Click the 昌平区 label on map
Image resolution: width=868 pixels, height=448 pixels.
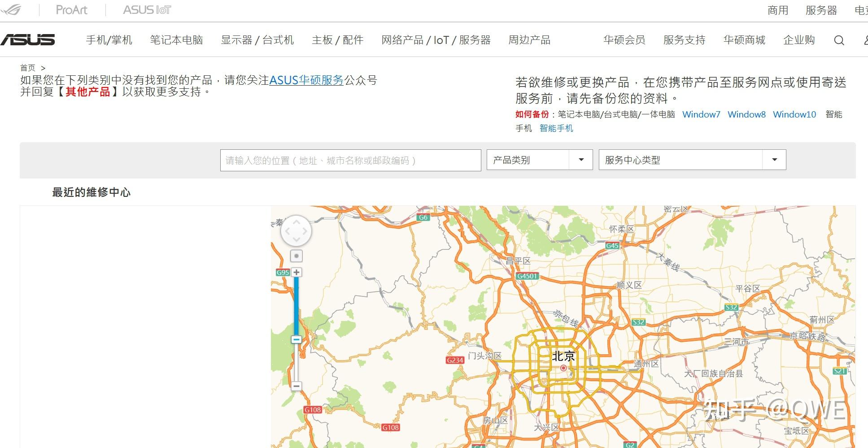pos(518,261)
